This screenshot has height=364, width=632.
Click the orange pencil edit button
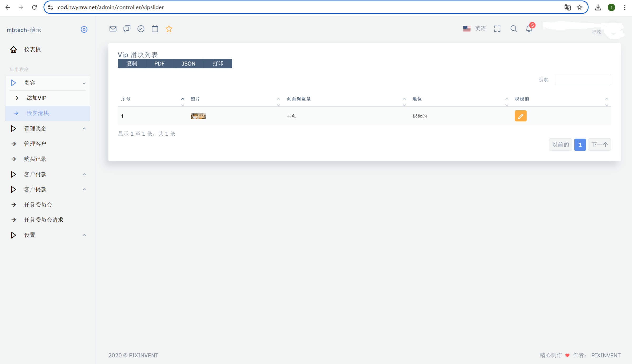click(x=520, y=116)
